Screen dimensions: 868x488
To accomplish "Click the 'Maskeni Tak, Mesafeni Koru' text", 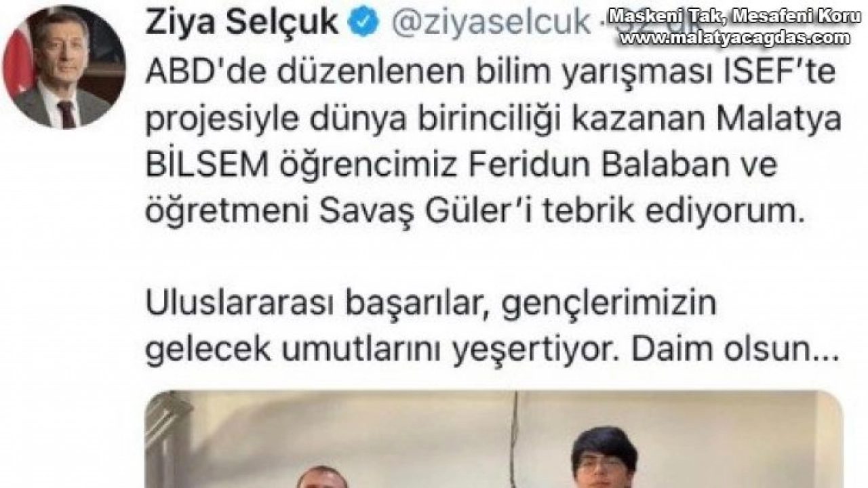I will pos(734,16).
